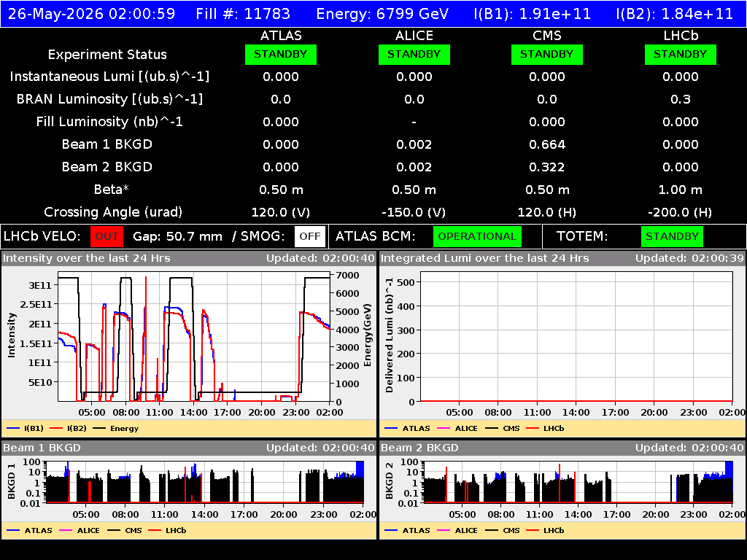Click ATLAS legend entry in Beam 1 BKGD chart
The height and width of the screenshot is (560, 747).
pos(29,530)
